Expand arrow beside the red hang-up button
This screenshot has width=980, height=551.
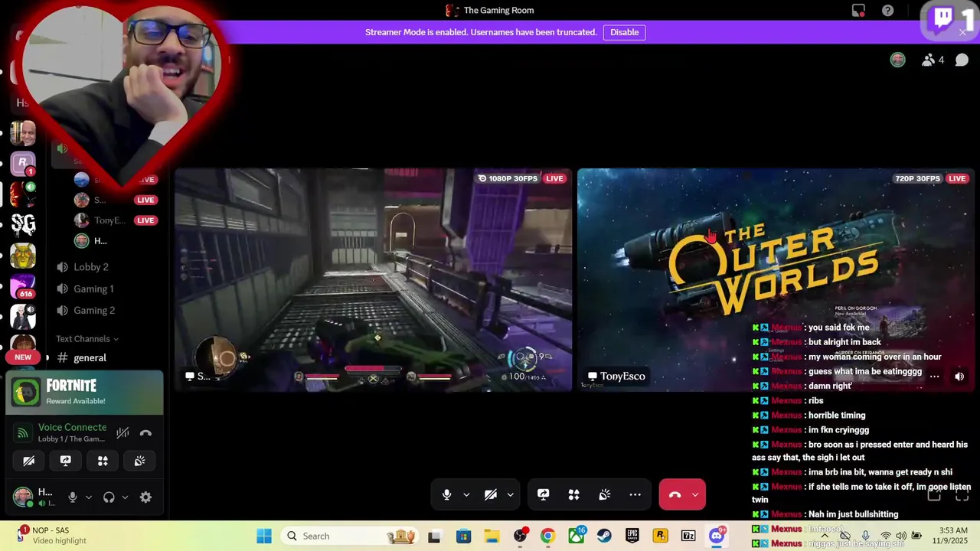[x=694, y=495]
